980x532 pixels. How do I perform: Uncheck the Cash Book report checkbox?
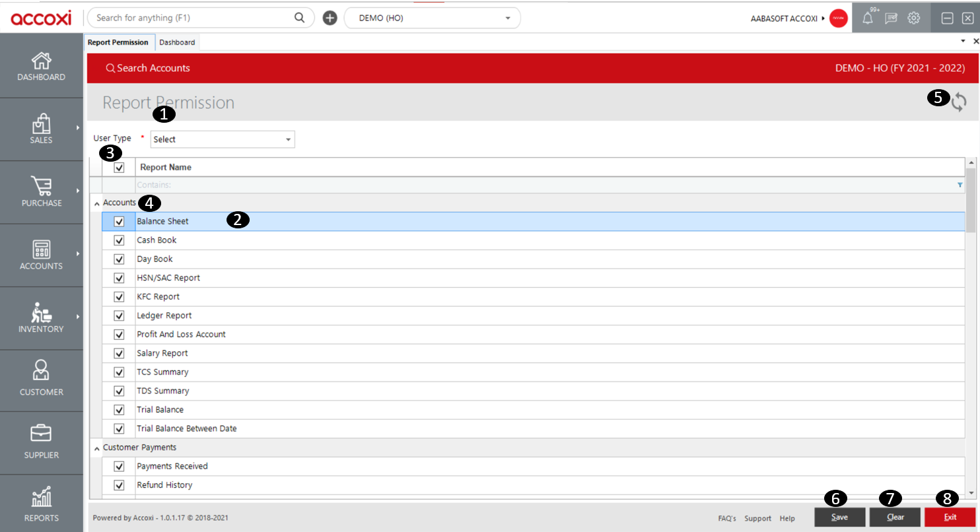pyautogui.click(x=120, y=240)
